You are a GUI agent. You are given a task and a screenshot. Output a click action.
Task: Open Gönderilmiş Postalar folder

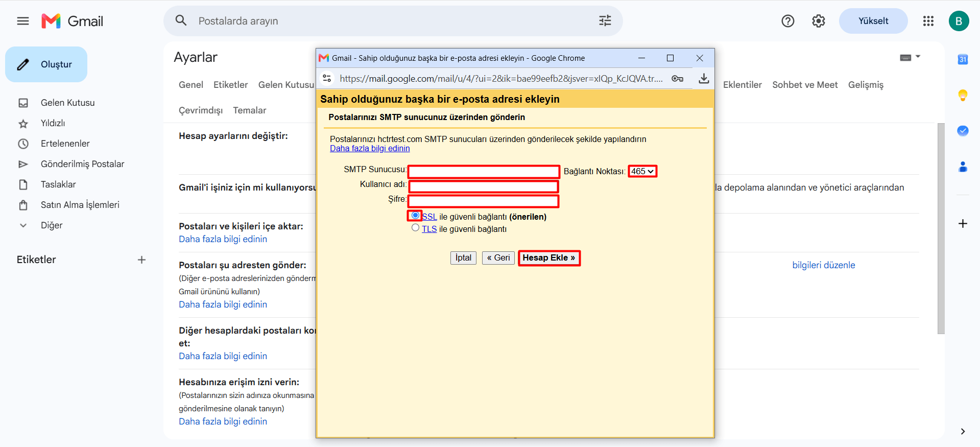pos(83,164)
